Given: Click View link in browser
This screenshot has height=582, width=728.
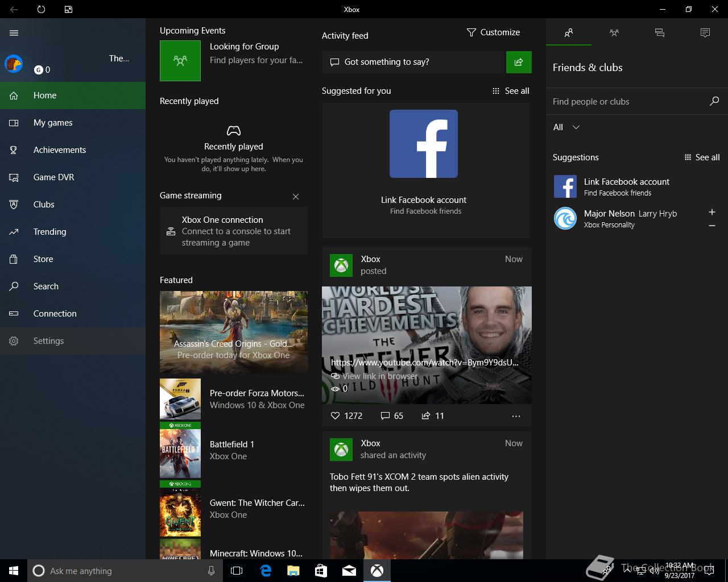Looking at the screenshot, I should click(x=375, y=376).
